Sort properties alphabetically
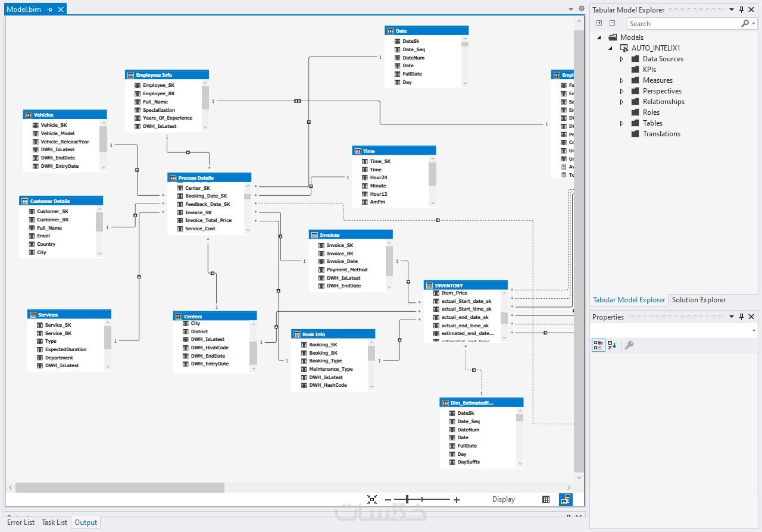The image size is (762, 532). pos(612,345)
